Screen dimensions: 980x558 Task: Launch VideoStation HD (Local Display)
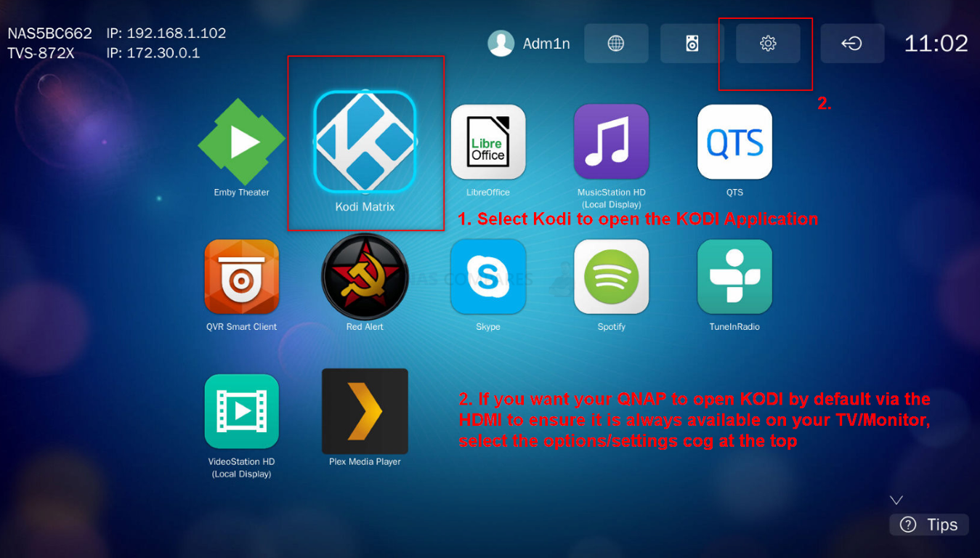(241, 411)
